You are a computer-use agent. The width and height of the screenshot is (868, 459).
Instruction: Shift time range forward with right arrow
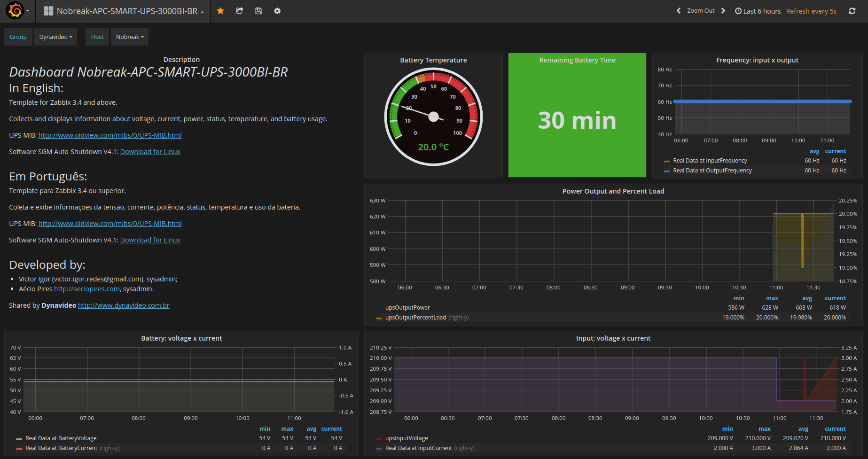[723, 11]
